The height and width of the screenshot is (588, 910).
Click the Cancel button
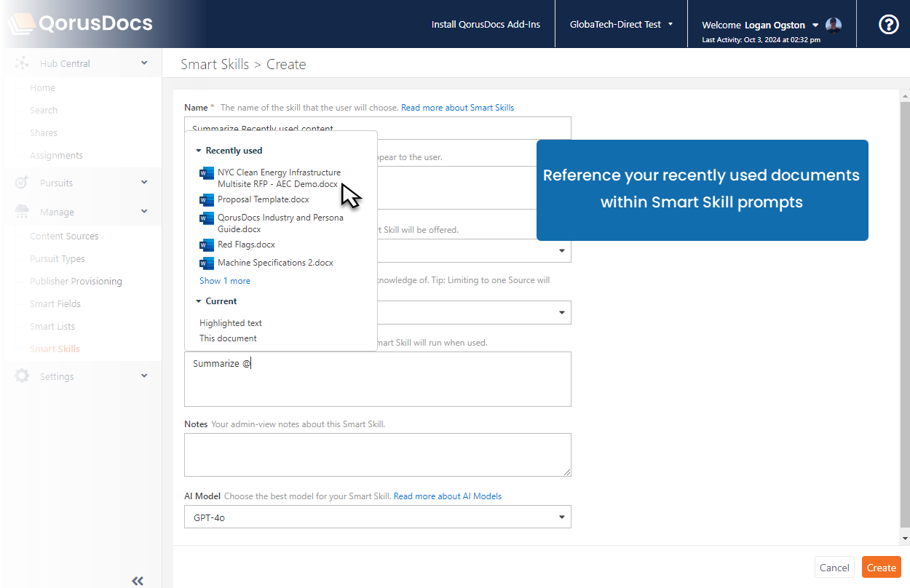pos(834,568)
